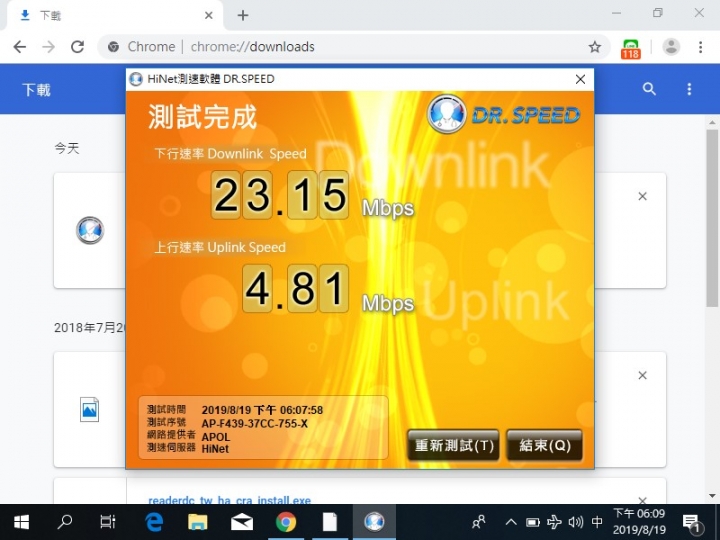Switch to DR.SPEED on the taskbar
720x540 pixels.
coord(374,522)
